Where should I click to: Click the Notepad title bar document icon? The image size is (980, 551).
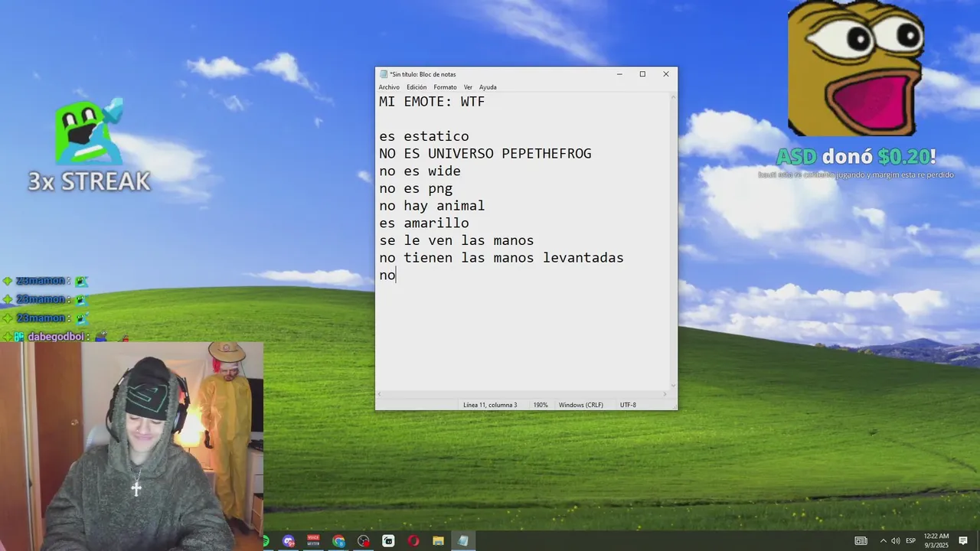pyautogui.click(x=384, y=74)
